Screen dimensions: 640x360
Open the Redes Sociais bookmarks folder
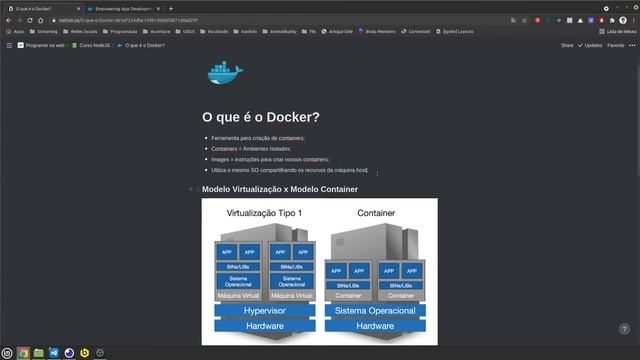click(80, 31)
